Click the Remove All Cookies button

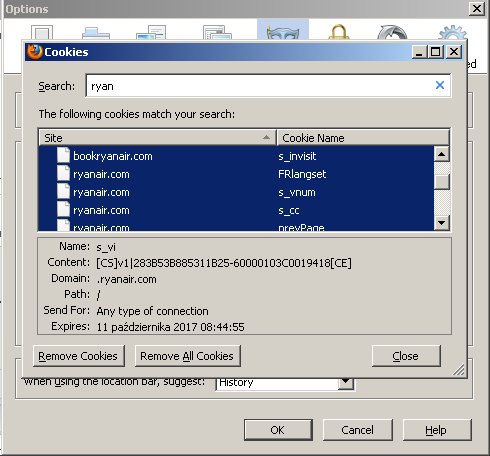(187, 356)
